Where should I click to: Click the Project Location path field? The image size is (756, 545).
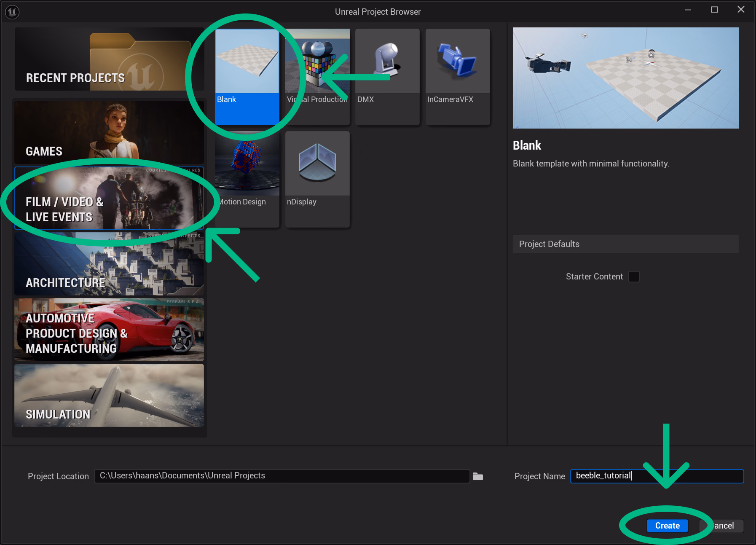pos(282,476)
